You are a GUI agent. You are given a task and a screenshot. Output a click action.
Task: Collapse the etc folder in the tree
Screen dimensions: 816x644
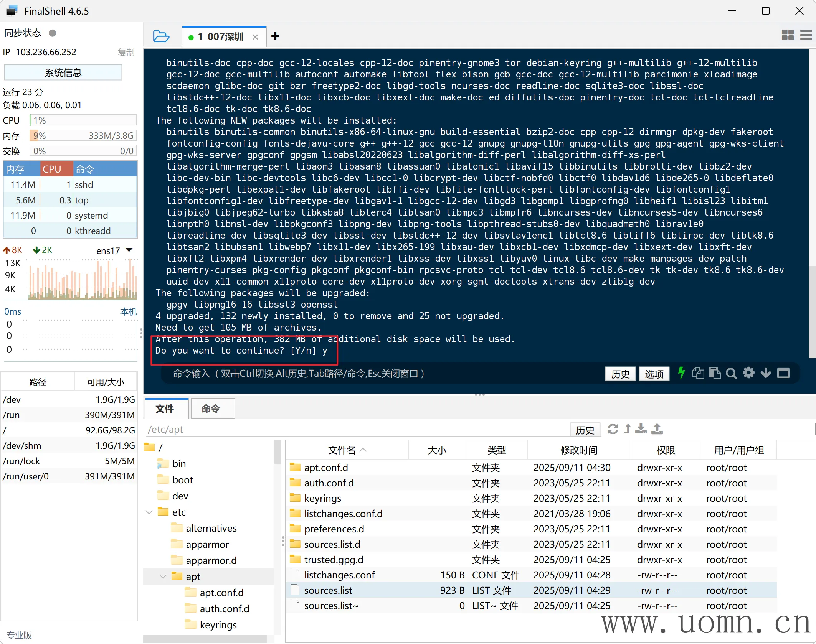(149, 512)
